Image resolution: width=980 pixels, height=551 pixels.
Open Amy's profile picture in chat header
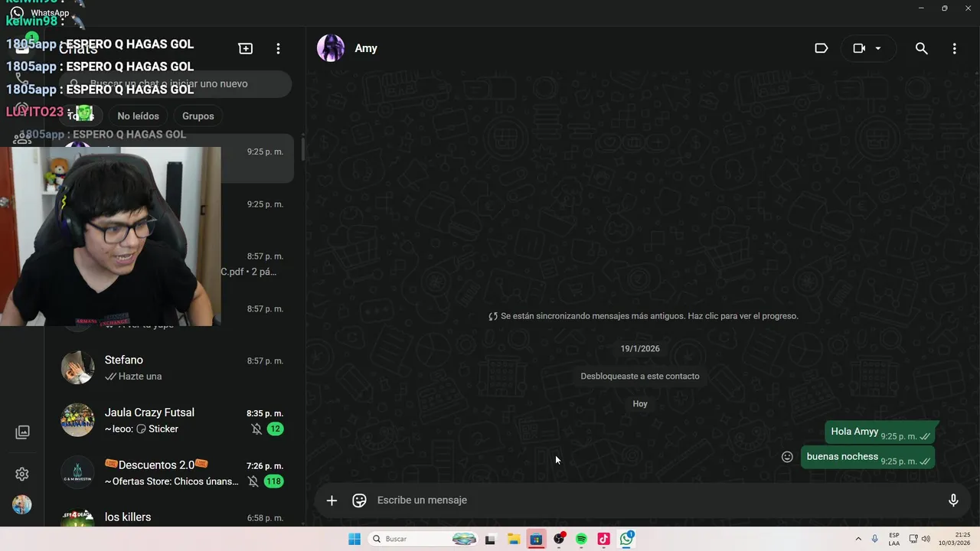click(331, 48)
